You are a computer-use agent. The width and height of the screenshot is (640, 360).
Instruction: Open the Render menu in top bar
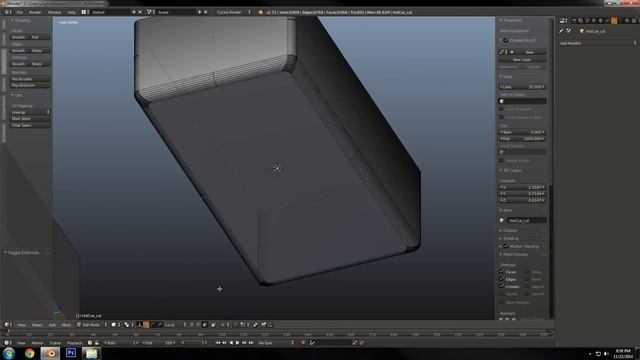[35, 12]
